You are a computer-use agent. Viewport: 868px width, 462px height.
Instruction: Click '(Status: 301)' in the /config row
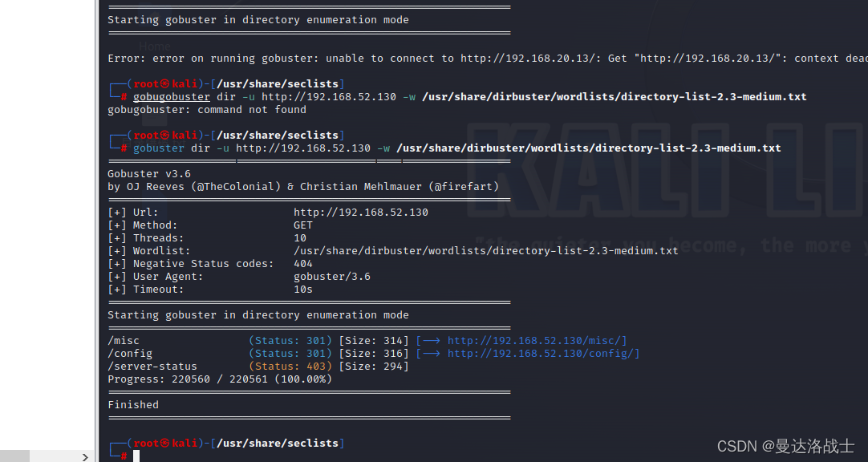290,354
